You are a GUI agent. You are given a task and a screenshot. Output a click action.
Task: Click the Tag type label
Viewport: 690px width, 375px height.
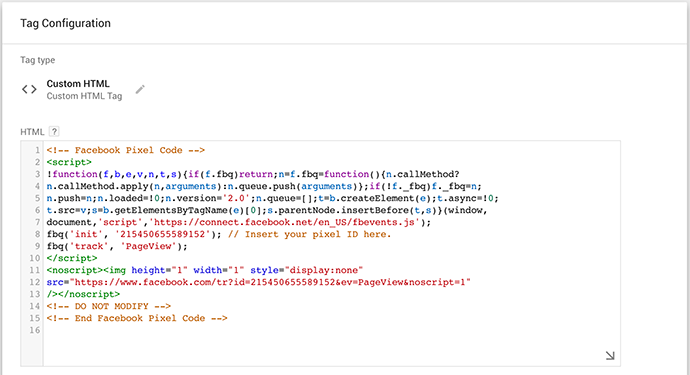pyautogui.click(x=37, y=60)
